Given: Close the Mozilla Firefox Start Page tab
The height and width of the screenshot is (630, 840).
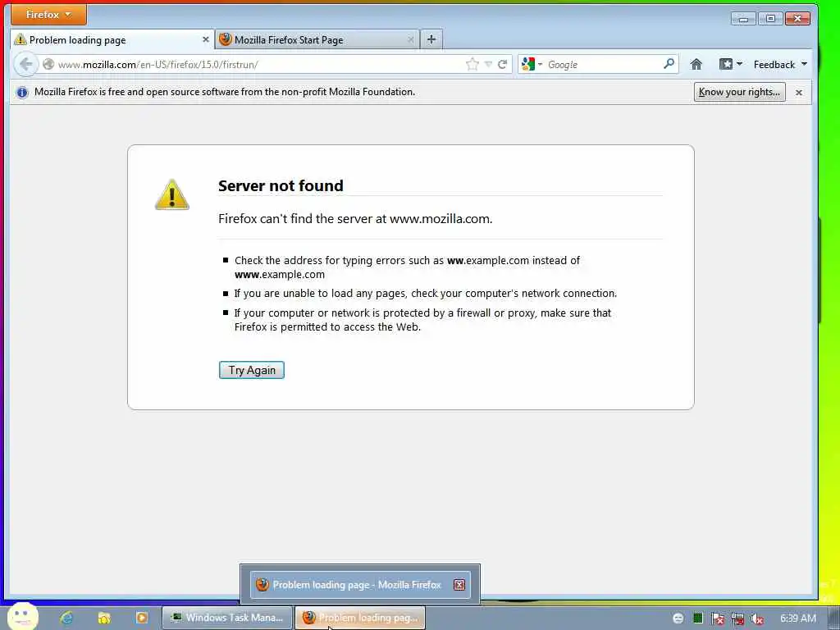Looking at the screenshot, I should pyautogui.click(x=411, y=39).
